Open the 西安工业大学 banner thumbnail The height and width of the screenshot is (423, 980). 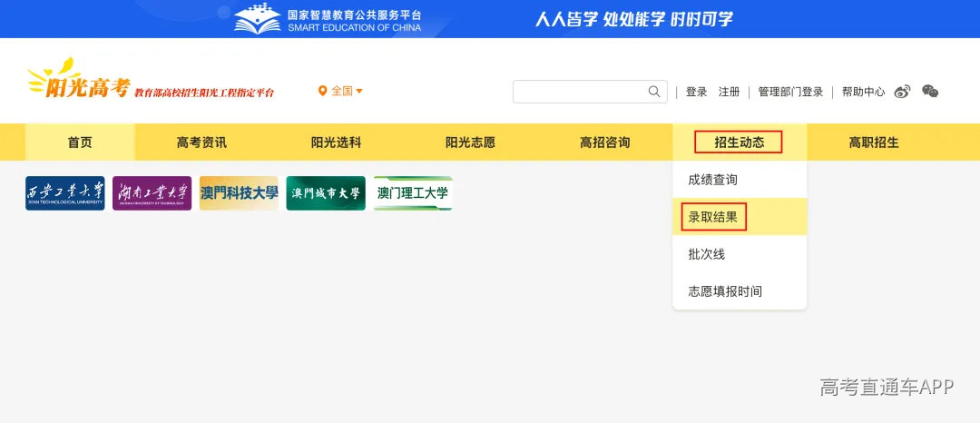point(65,193)
